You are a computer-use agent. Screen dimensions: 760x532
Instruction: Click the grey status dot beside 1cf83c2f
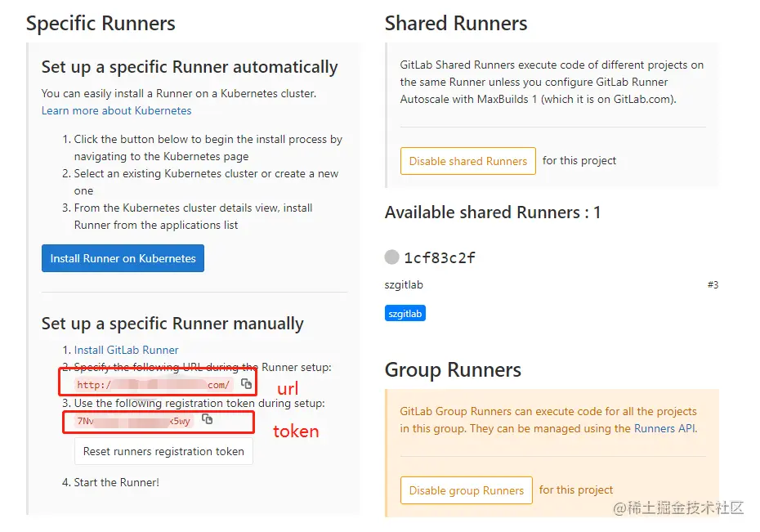[391, 257]
